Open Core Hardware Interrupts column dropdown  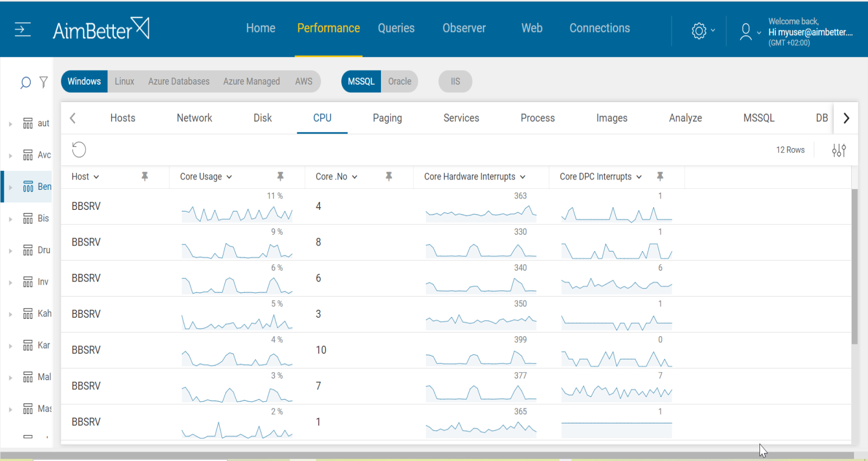523,177
